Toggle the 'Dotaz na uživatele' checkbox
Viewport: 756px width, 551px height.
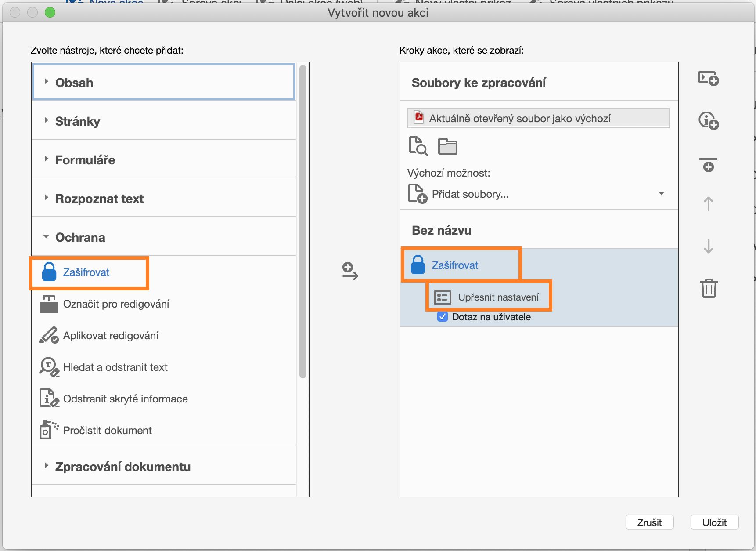443,317
